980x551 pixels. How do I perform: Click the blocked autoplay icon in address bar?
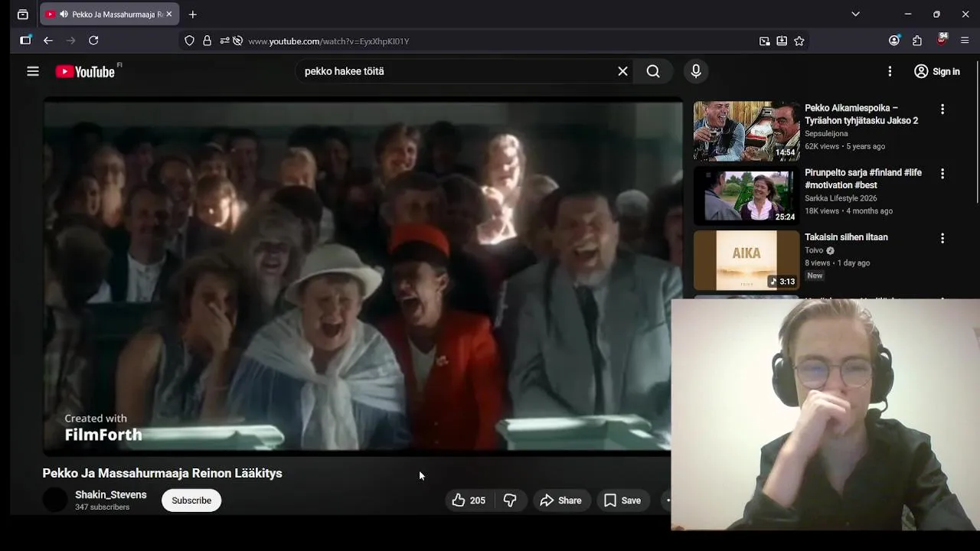(237, 41)
